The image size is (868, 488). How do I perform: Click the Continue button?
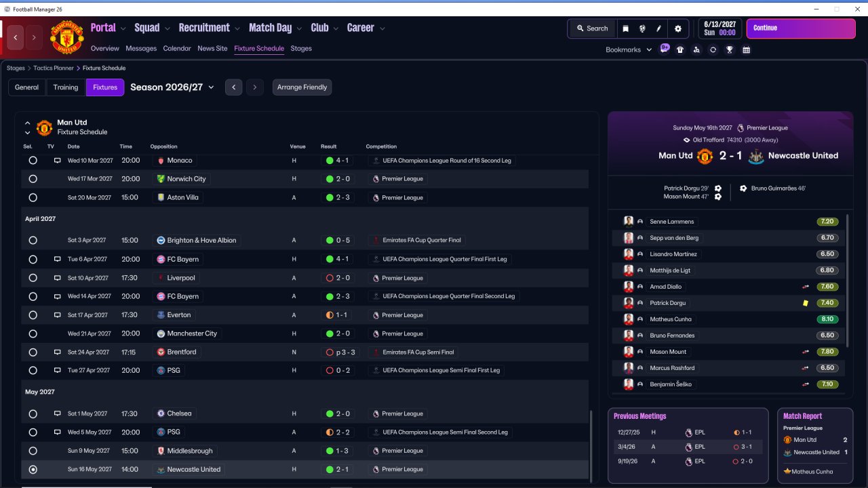pyautogui.click(x=801, y=28)
